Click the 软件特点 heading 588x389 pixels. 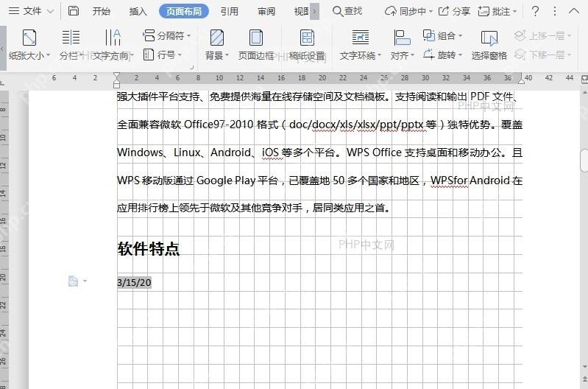149,249
